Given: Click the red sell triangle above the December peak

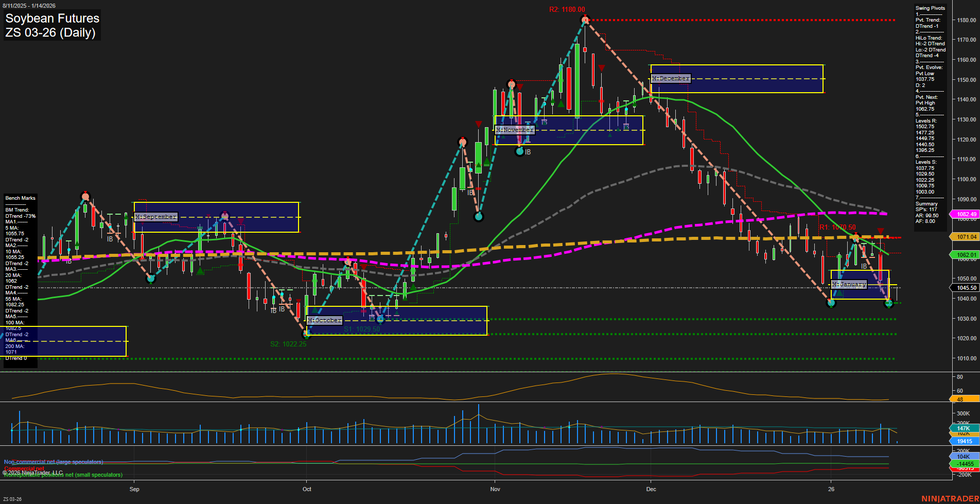Looking at the screenshot, I should [x=602, y=67].
